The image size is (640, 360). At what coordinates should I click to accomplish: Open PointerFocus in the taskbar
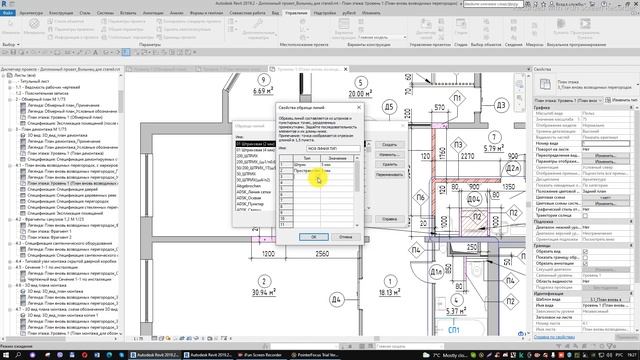(x=316, y=355)
